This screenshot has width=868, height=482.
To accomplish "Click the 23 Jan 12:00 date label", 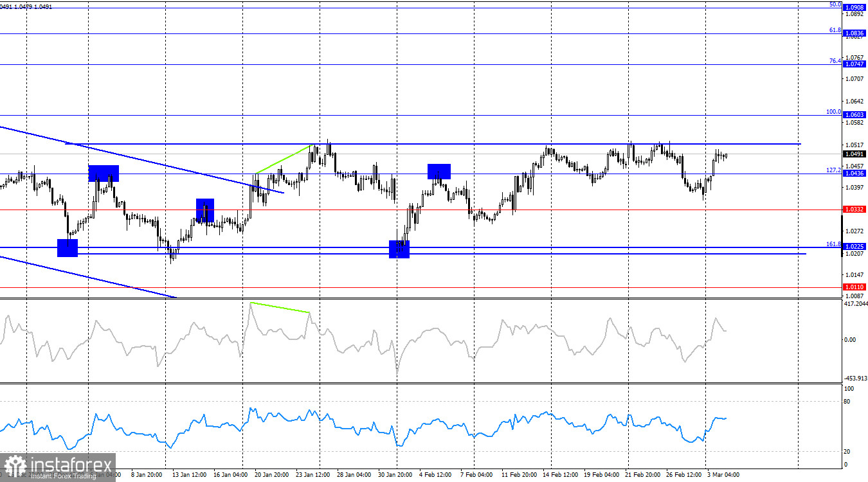I will [x=314, y=476].
